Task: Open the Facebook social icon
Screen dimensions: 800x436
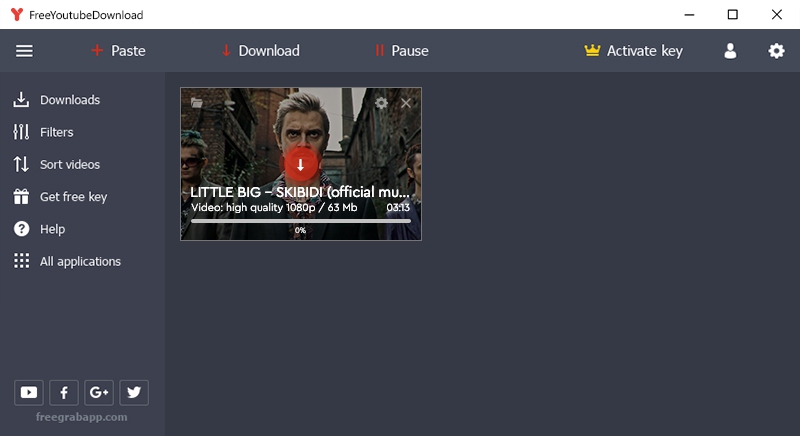Action: [x=64, y=392]
